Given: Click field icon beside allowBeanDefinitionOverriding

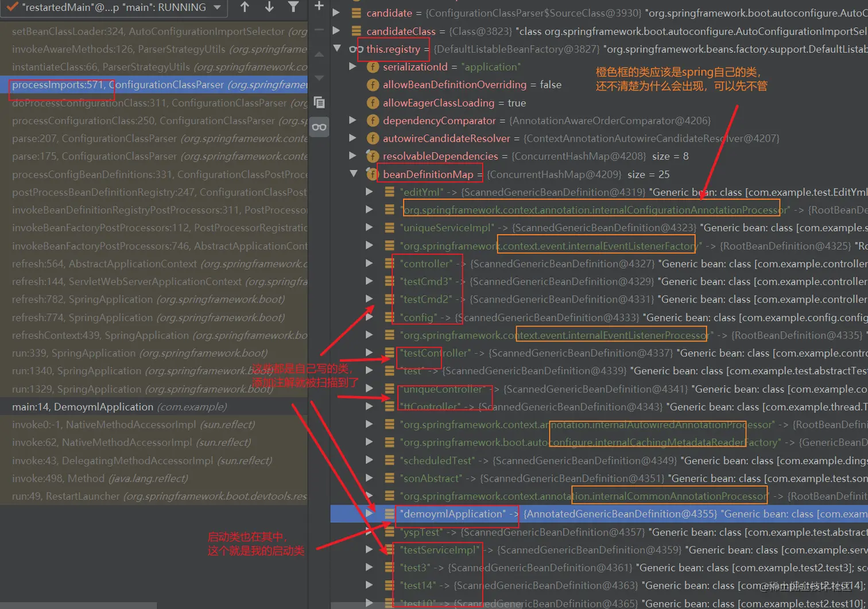Looking at the screenshot, I should coord(373,85).
